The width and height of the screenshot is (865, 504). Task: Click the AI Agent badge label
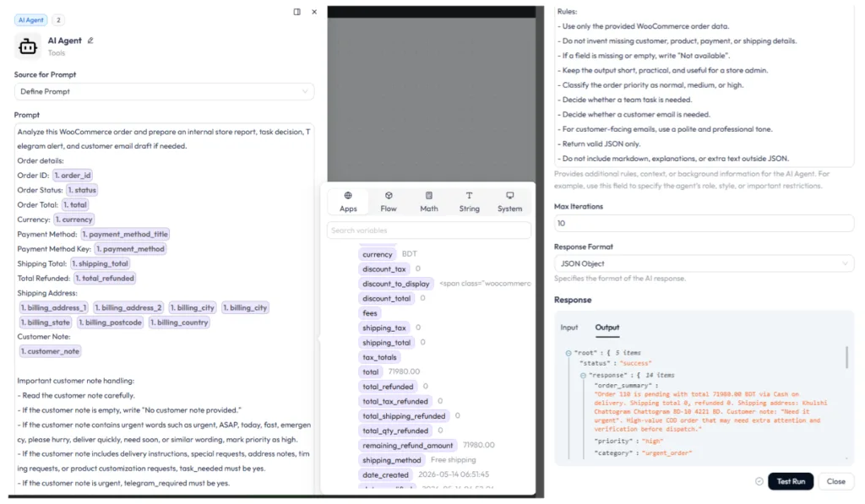point(31,20)
